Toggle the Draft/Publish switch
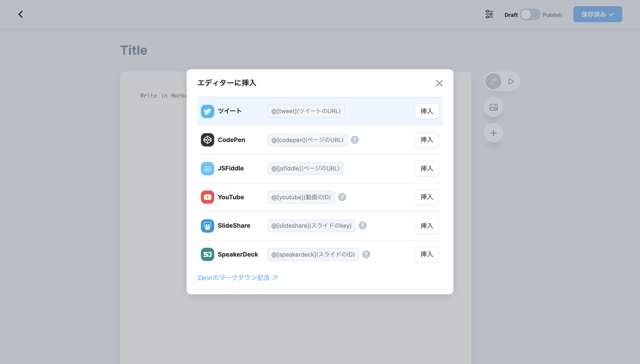The width and height of the screenshot is (640, 364). coord(530,14)
